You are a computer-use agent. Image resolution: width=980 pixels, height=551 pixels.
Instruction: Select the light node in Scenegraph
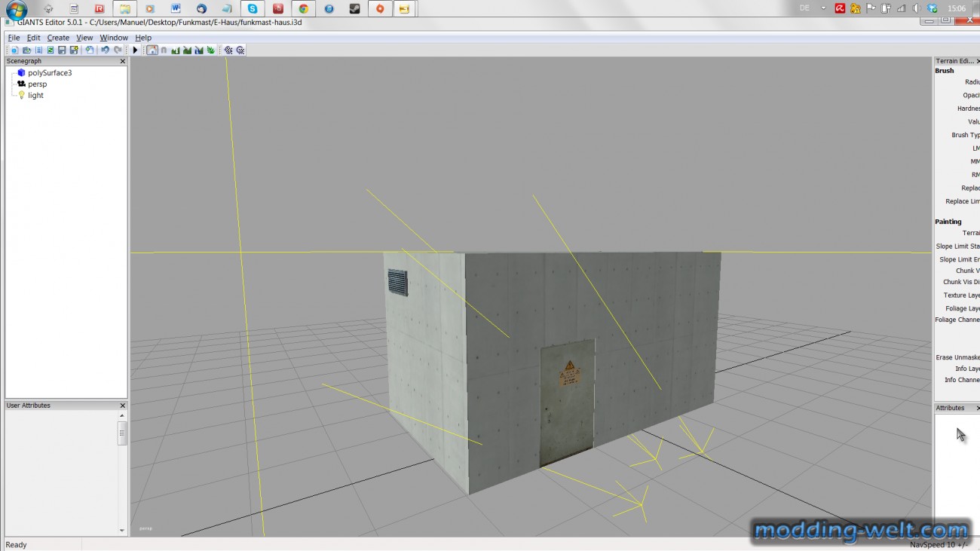35,96
